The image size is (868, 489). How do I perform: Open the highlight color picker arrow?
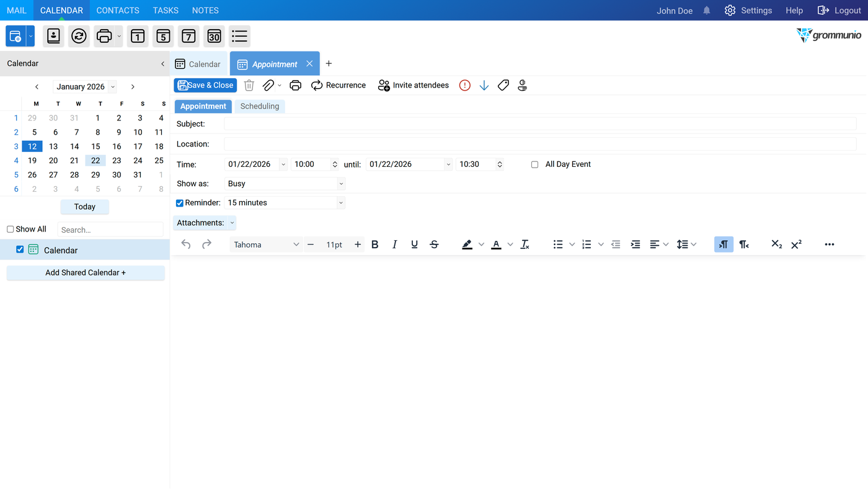[481, 244]
